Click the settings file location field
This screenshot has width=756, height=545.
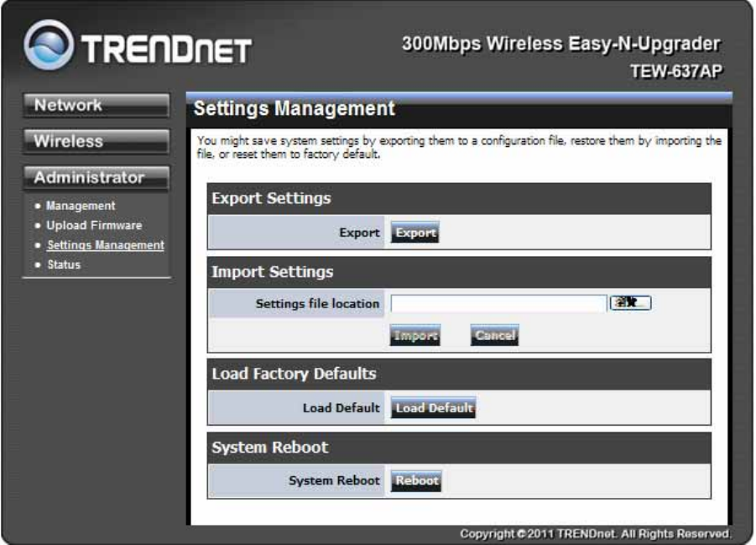coord(498,304)
